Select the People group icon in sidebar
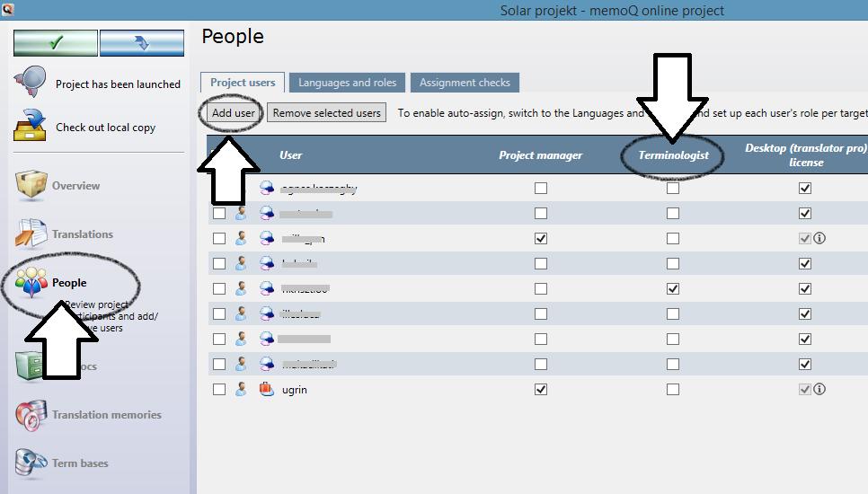Viewport: 868px width, 494px height. pyautogui.click(x=31, y=281)
